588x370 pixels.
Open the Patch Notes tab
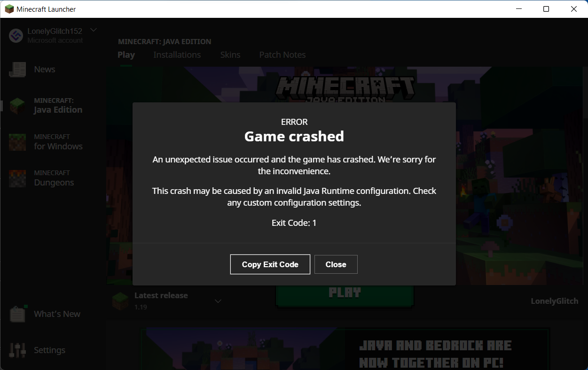[282, 55]
